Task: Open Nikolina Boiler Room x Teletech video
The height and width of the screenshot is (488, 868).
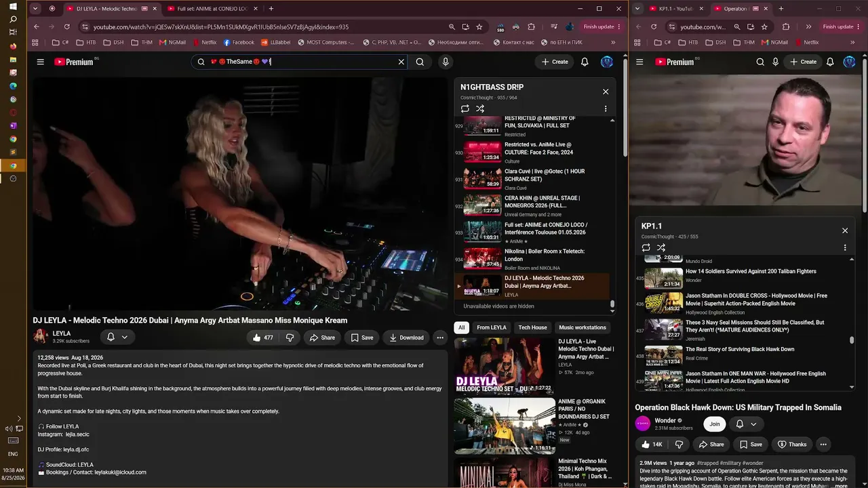Action: (532, 258)
